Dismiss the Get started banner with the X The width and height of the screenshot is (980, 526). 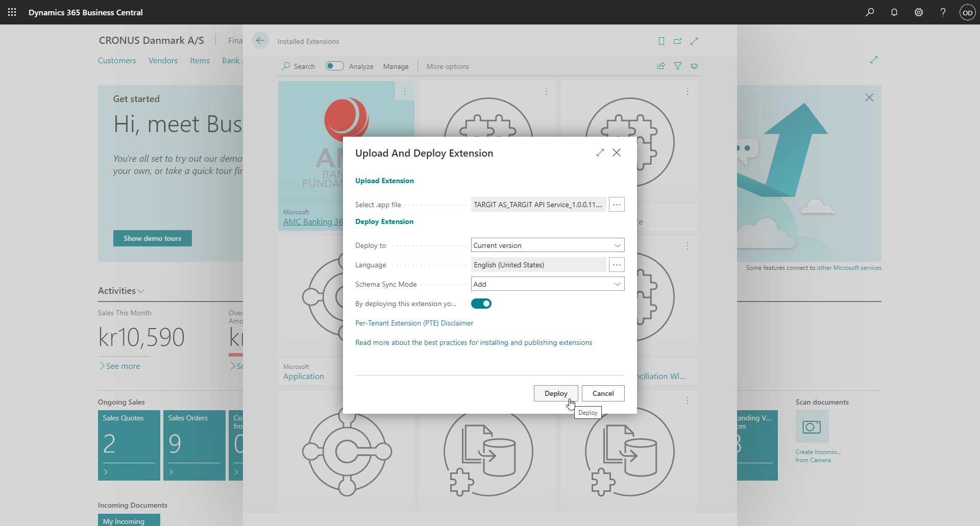[x=869, y=97]
